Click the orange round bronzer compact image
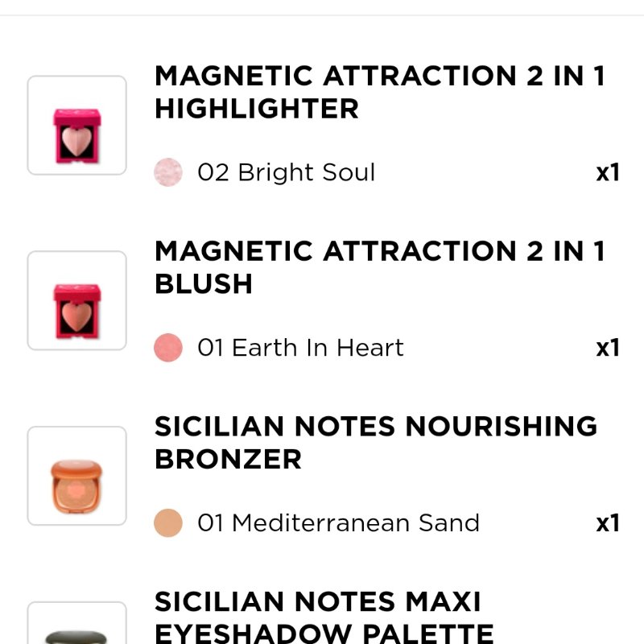Image resolution: width=644 pixels, height=644 pixels. 76,486
